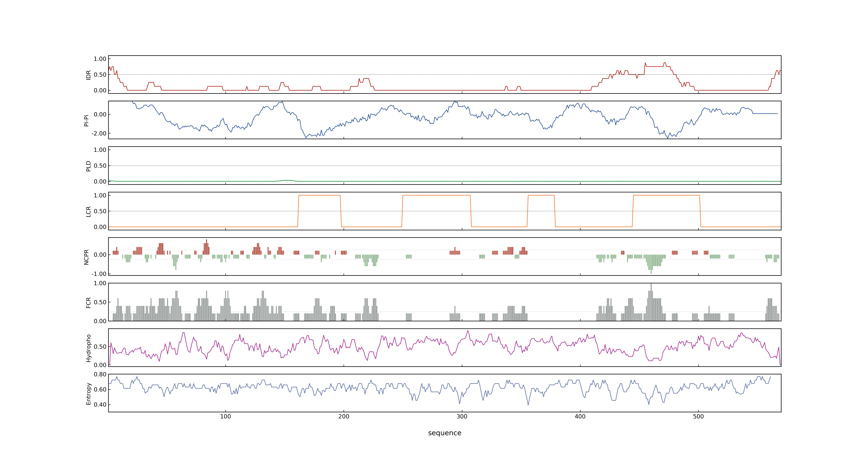
Task: Click the -2.00 tick on Pi-Pi axis
Action: [x=99, y=133]
